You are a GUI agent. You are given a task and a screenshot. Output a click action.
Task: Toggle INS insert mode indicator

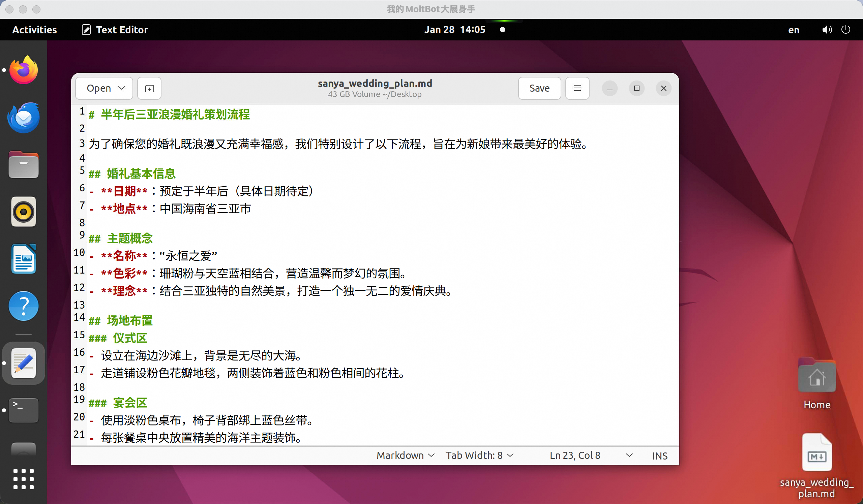click(660, 456)
